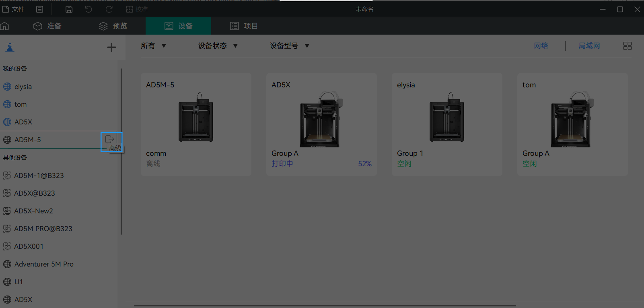Add a device with the plus icon
This screenshot has width=644, height=308.
pyautogui.click(x=111, y=47)
